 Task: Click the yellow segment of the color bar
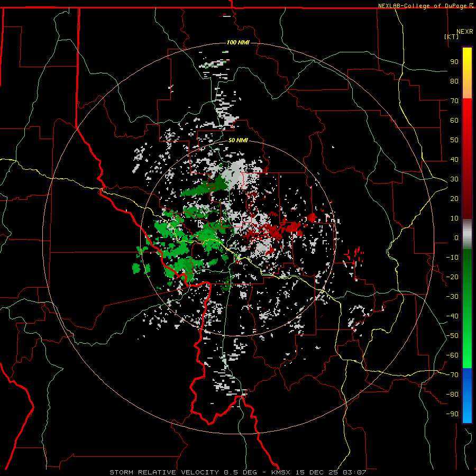[x=467, y=65]
